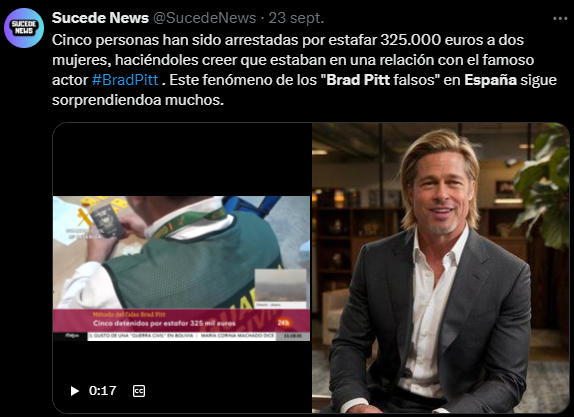Click the passport held up in the video frame

(108, 221)
